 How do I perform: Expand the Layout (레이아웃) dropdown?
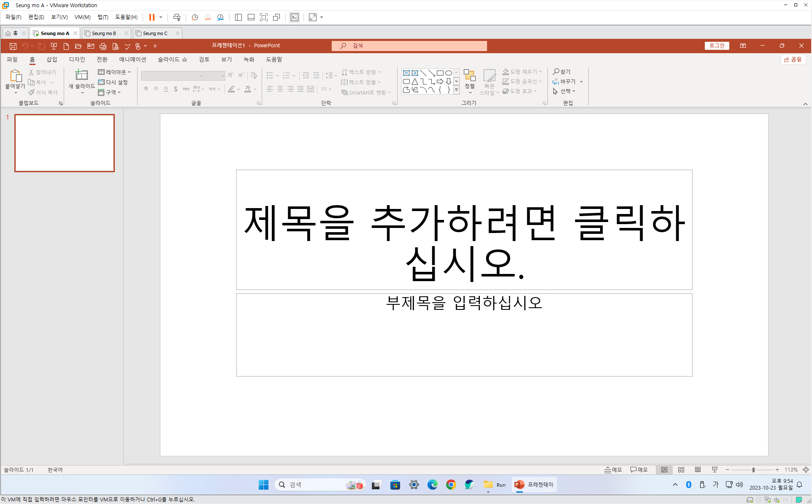tap(114, 72)
